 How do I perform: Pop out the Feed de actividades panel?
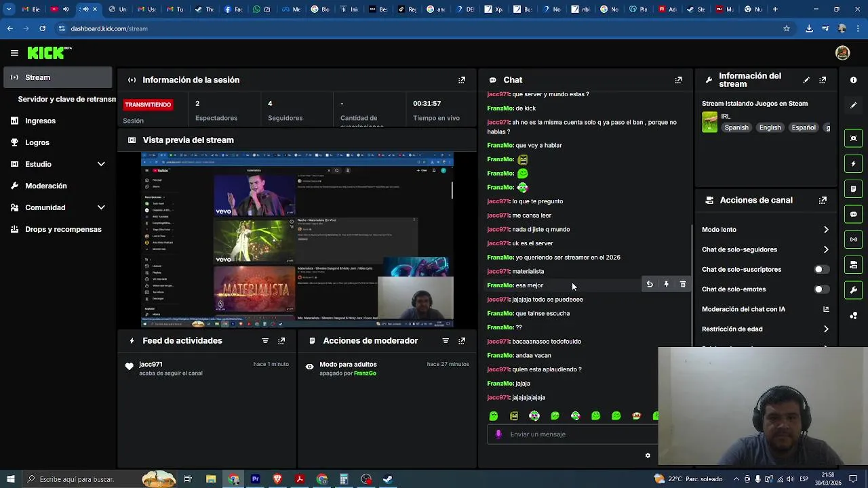[x=281, y=341]
